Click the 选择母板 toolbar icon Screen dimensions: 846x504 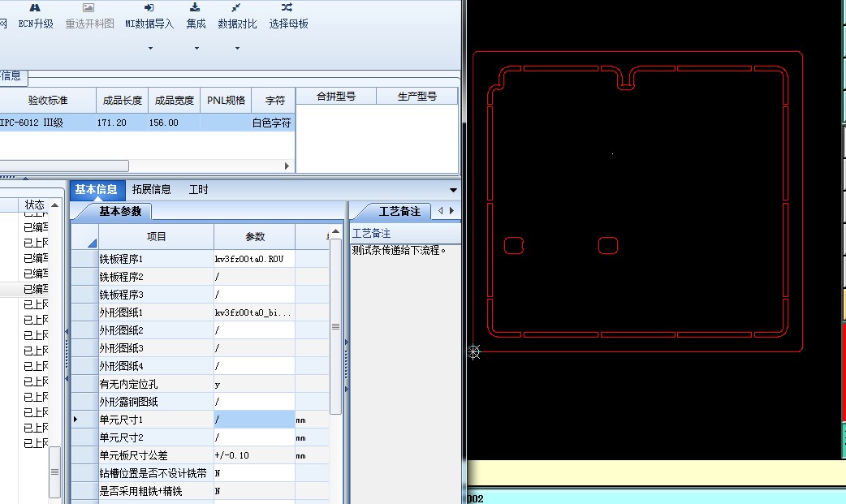pyautogui.click(x=287, y=7)
